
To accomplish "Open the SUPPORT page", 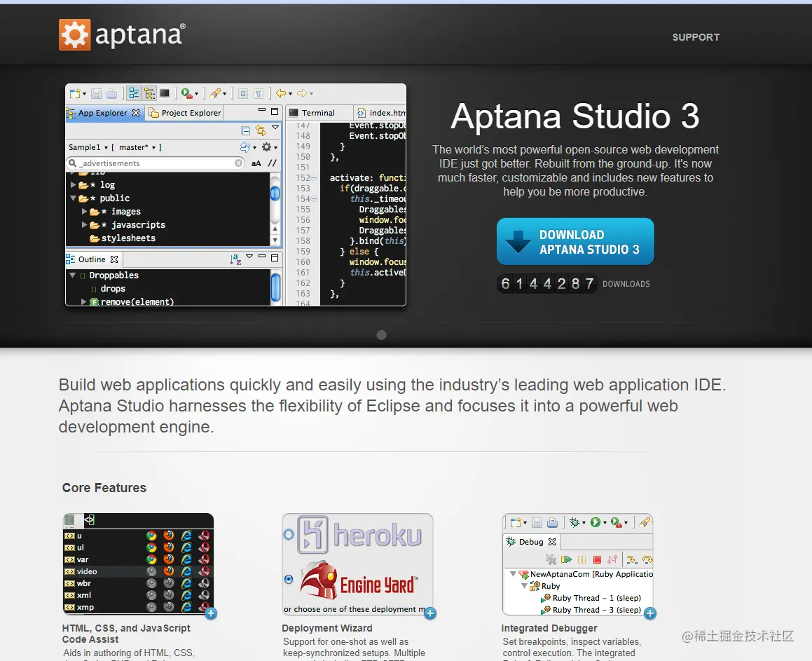I will [x=696, y=37].
